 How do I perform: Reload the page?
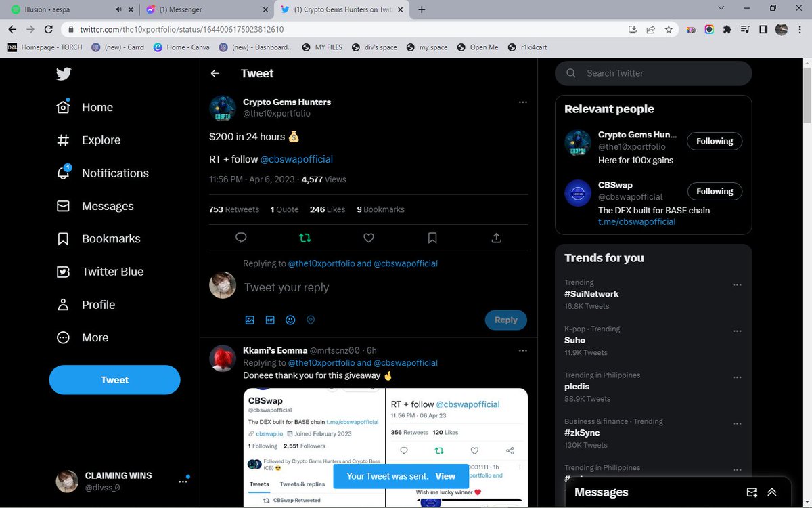pos(48,29)
